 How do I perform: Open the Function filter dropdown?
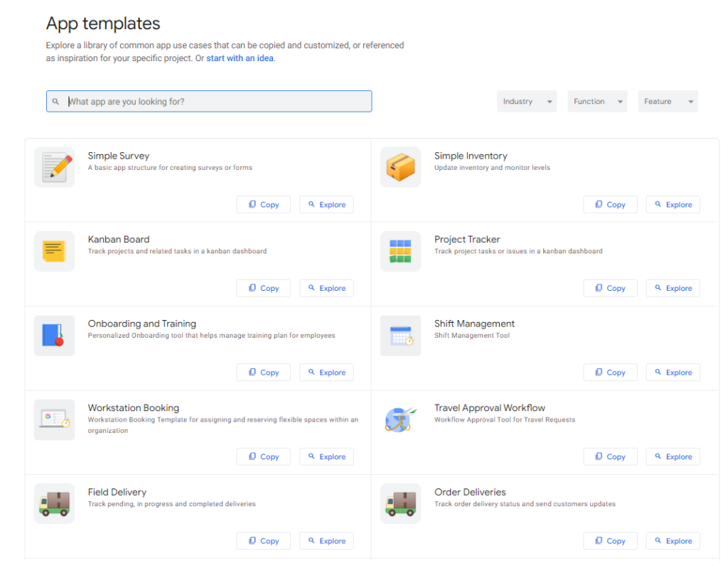coord(597,101)
